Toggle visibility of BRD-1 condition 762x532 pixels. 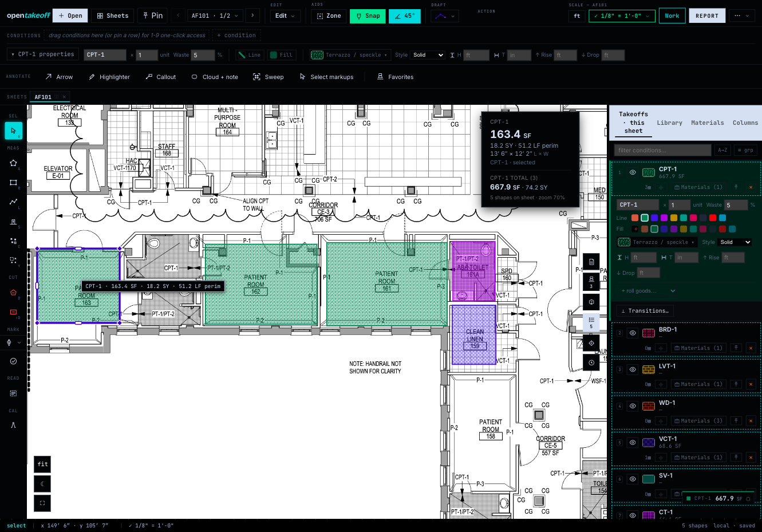(x=633, y=333)
